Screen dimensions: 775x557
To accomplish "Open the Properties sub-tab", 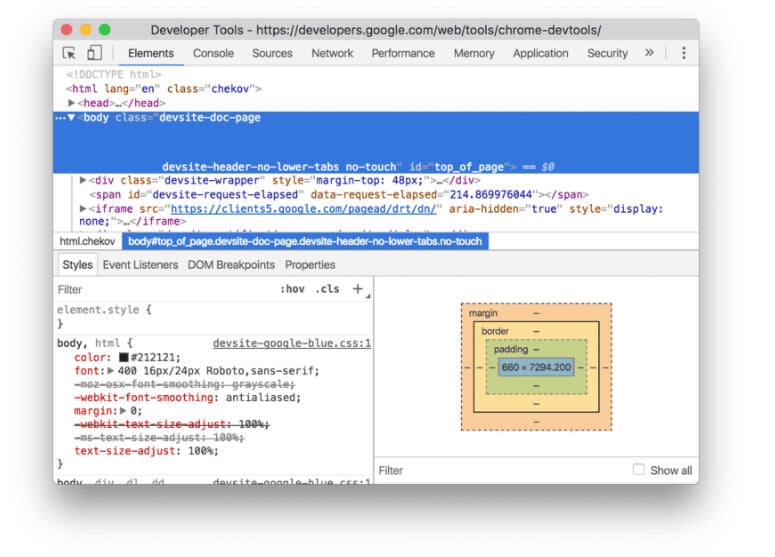I will (x=310, y=265).
